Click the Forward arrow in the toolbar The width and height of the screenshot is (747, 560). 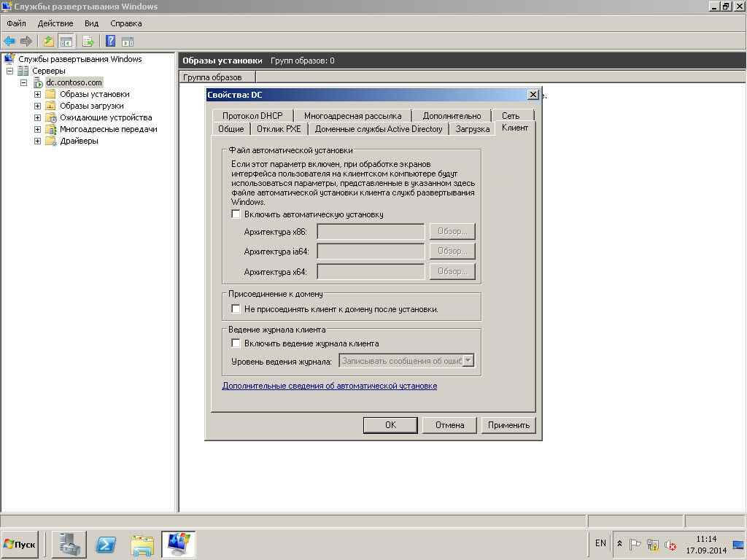click(x=26, y=42)
